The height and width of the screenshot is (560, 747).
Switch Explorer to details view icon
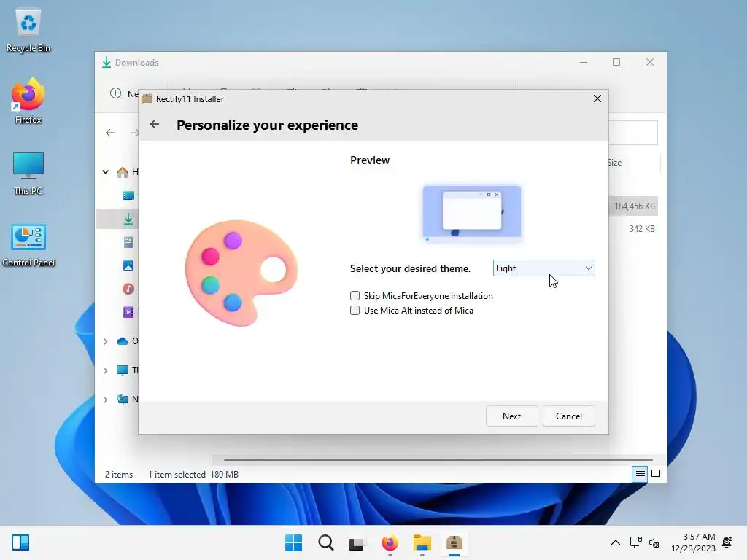click(640, 474)
